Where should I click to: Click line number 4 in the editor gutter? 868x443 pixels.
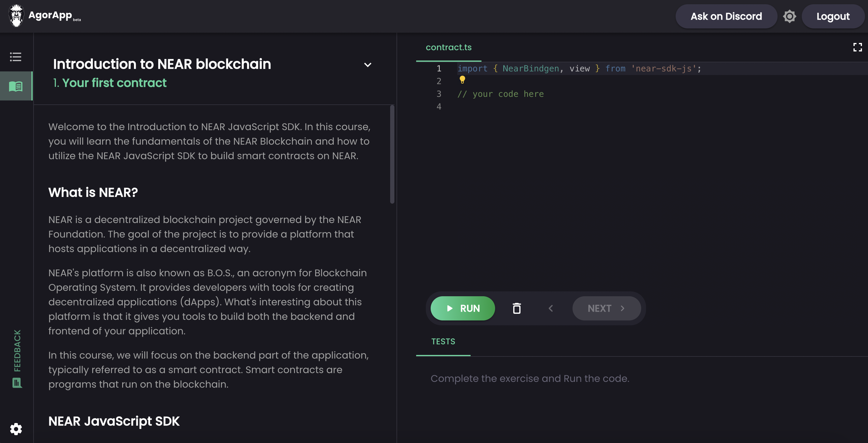tap(439, 107)
